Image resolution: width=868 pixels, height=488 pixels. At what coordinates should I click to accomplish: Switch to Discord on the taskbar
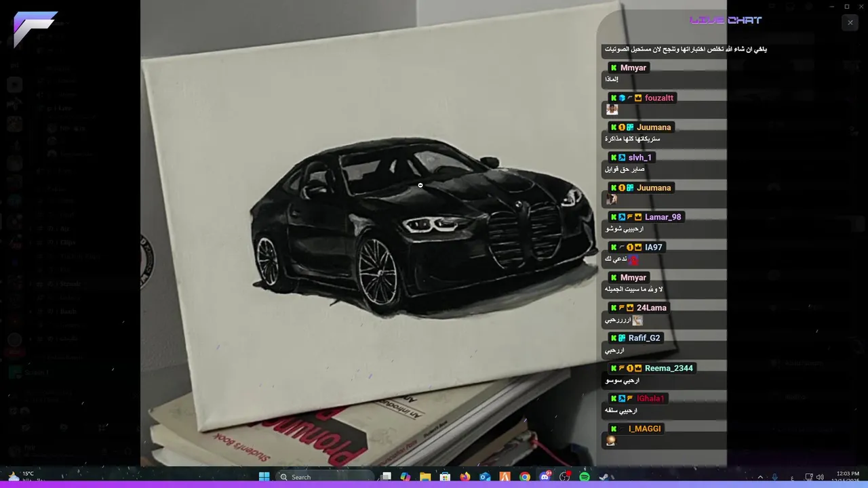[545, 477]
